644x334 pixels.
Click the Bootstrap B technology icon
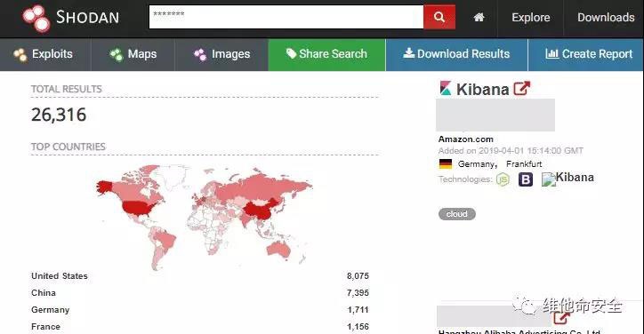pos(526,179)
